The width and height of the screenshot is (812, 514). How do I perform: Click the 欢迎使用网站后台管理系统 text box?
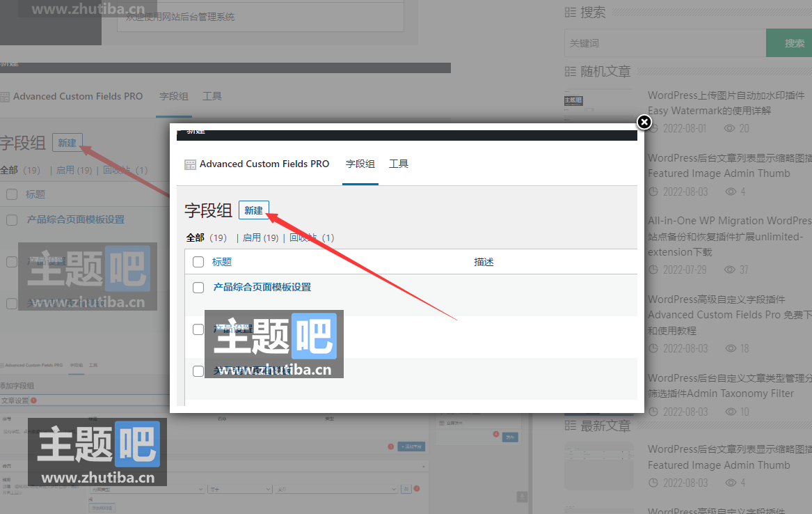tap(260, 17)
